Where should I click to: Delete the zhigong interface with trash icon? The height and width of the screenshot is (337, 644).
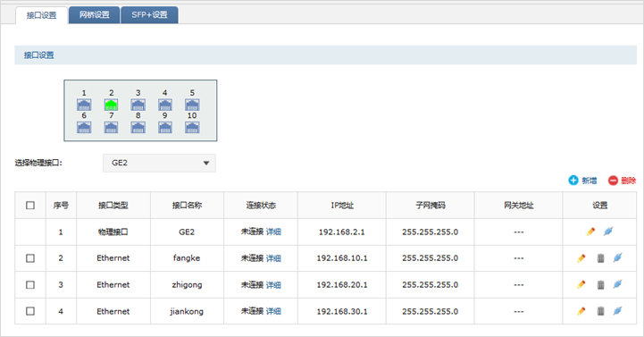(600, 284)
